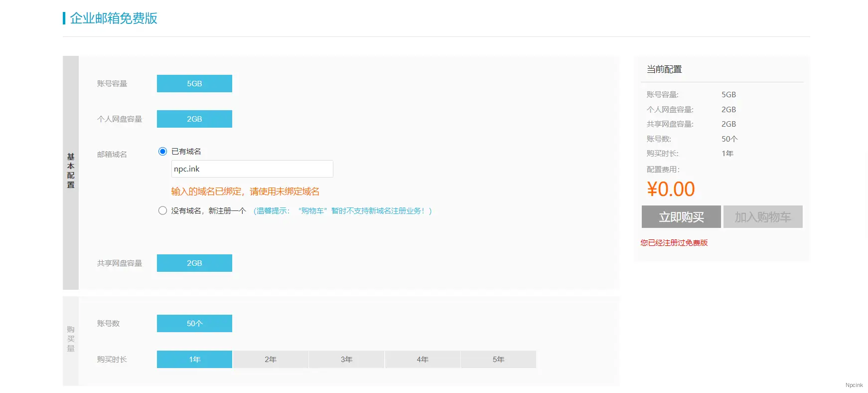The image size is (868, 393).
Task: Click the 加入购物车 button
Action: point(763,217)
